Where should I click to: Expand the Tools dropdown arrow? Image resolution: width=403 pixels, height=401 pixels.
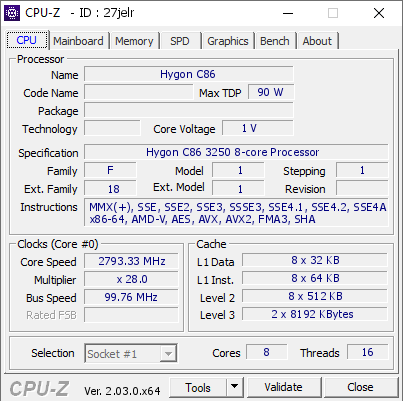point(235,388)
